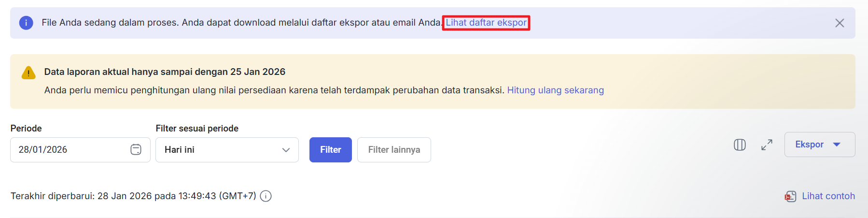
Task: Click Hitung ulang sekarang link
Action: [x=555, y=90]
